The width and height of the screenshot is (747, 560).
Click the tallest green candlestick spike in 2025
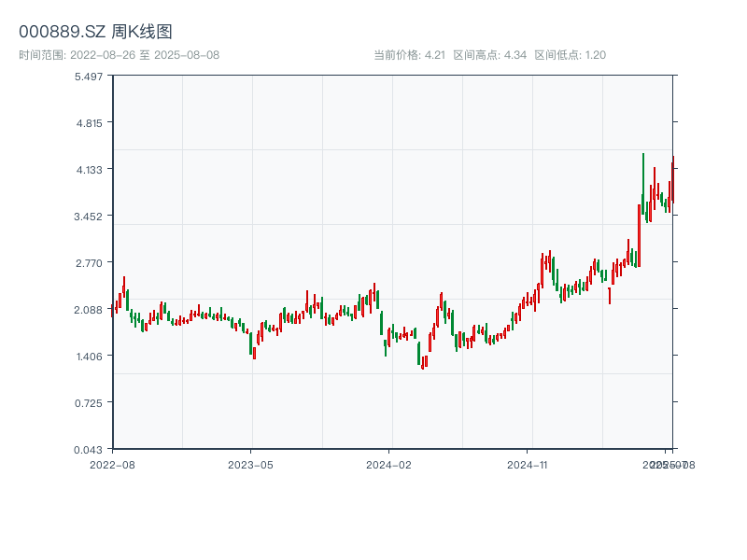pos(642,182)
